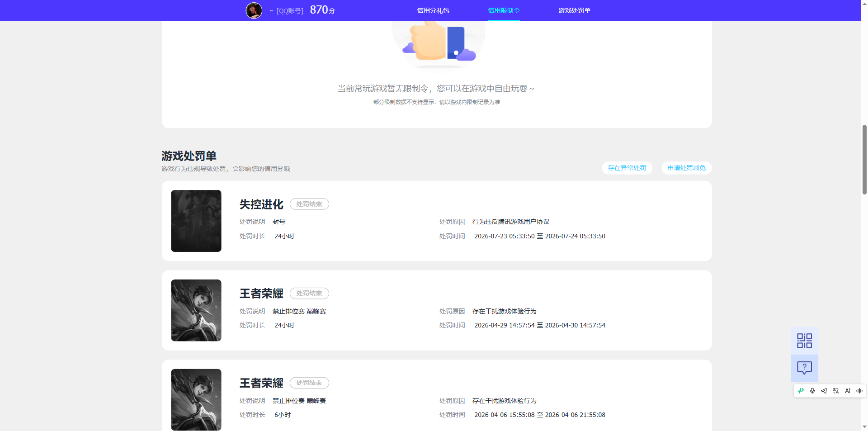The image size is (868, 431).
Task: Open the QR code icon panel
Action: 804,341
